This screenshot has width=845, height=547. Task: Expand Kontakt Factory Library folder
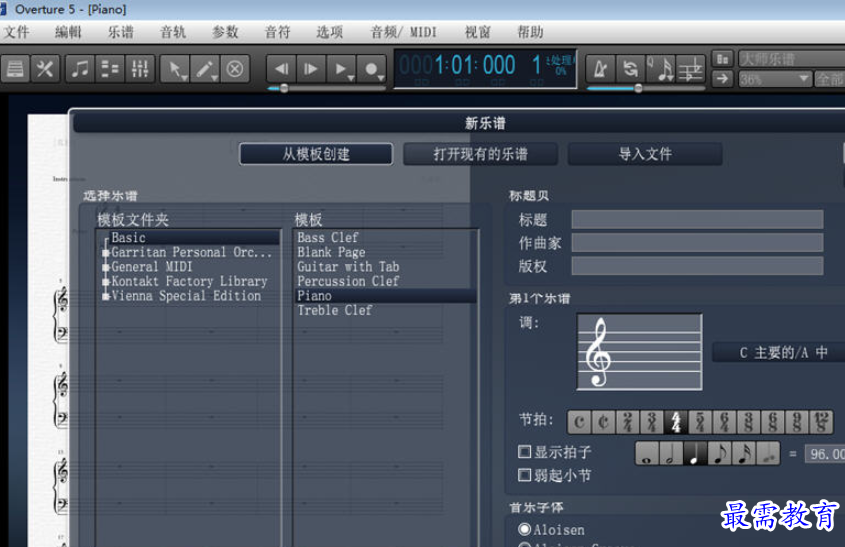pos(106,281)
